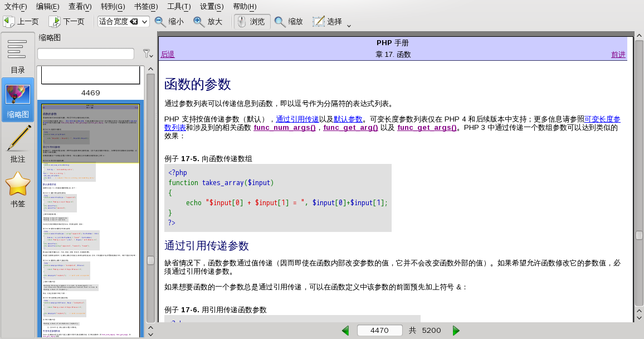The width and height of the screenshot is (644, 339).
Task: Click the thumbnail panel scrollbar handle
Action: [x=151, y=260]
